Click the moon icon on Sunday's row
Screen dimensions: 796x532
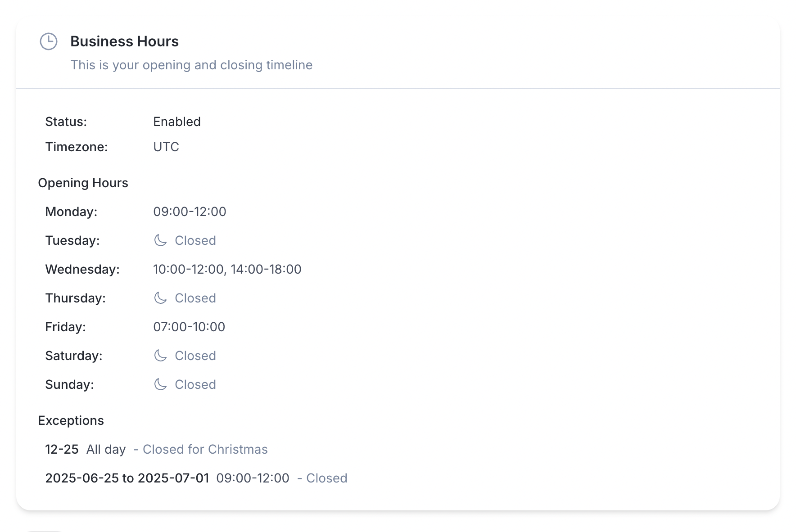(x=160, y=384)
